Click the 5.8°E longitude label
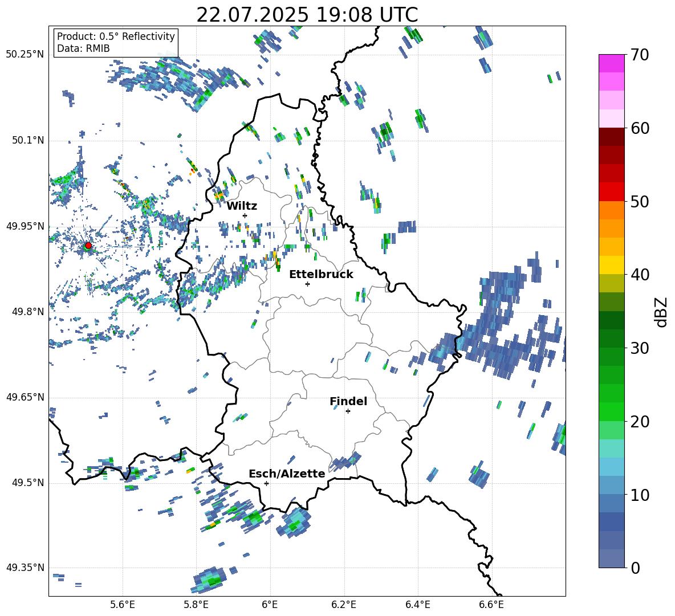This screenshot has width=675, height=616. [x=196, y=605]
